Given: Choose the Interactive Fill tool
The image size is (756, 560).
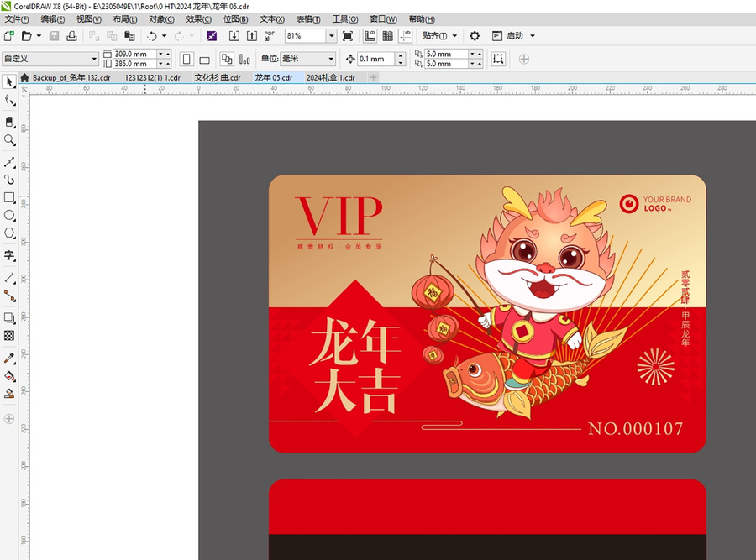Looking at the screenshot, I should point(9,376).
